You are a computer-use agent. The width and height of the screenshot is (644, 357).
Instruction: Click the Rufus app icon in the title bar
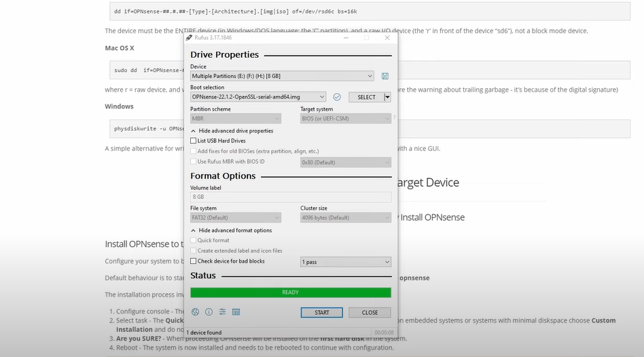(x=189, y=37)
